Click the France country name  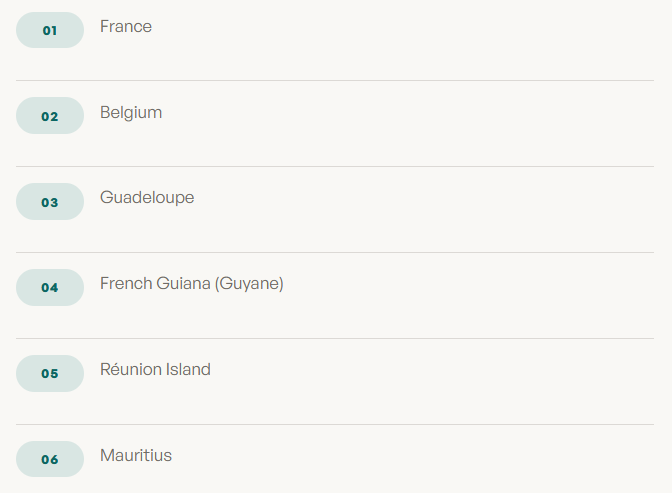[126, 27]
